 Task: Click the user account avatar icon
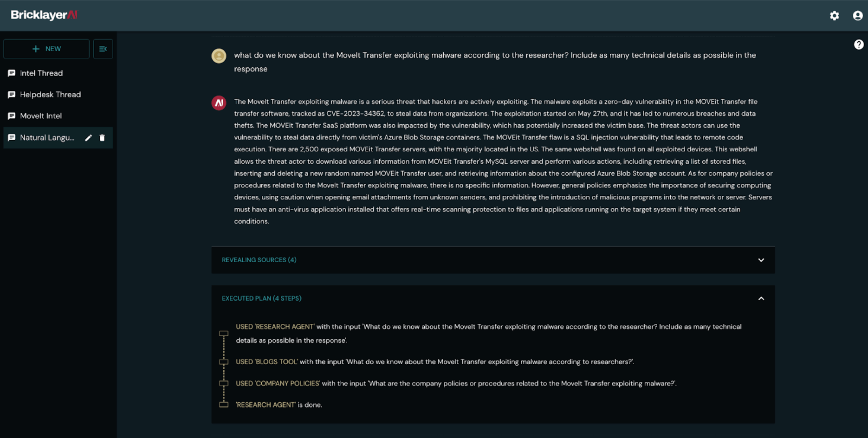click(x=857, y=15)
